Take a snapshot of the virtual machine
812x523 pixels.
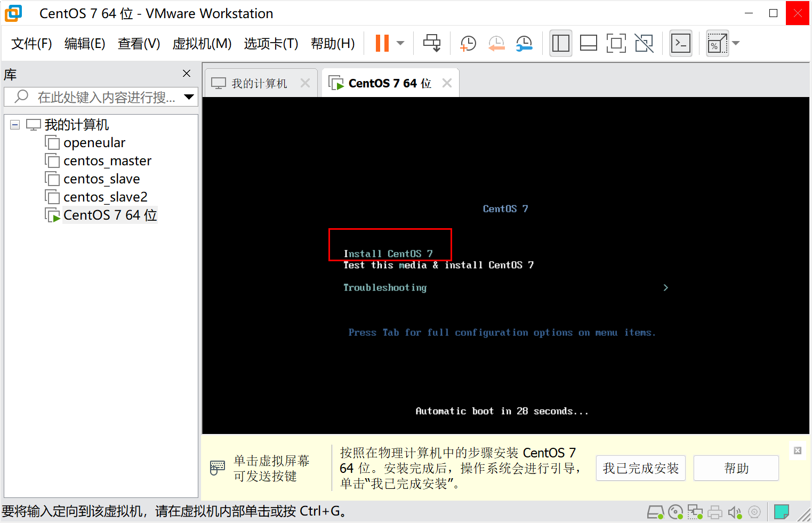click(468, 43)
